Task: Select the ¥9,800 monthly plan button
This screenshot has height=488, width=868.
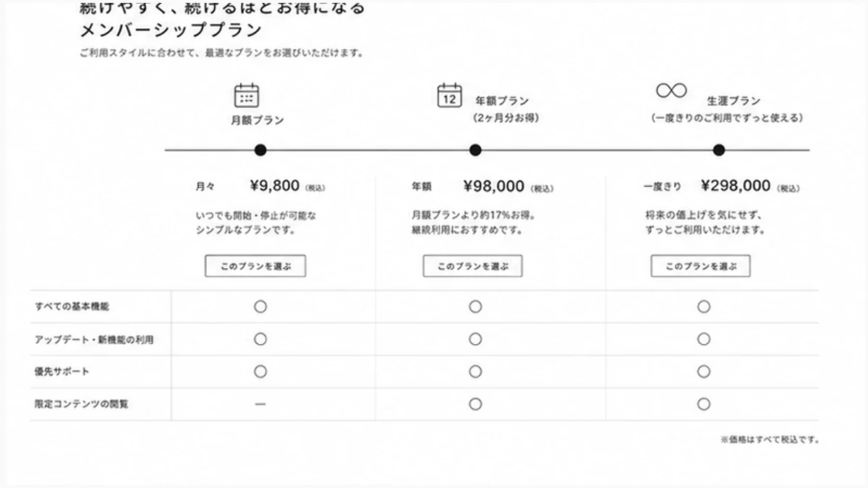Action: [x=255, y=266]
